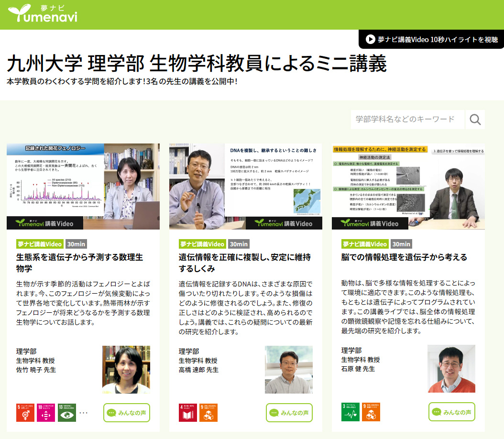Screen dimensions: 504x439
Task: Click the 学部学科名 keyword search field
Action: coord(407,120)
